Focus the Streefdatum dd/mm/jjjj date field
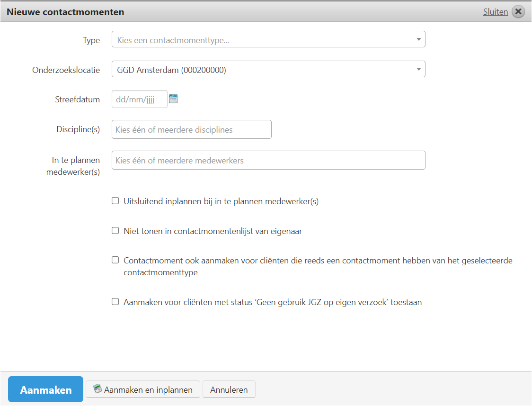532x406 pixels. coord(139,99)
